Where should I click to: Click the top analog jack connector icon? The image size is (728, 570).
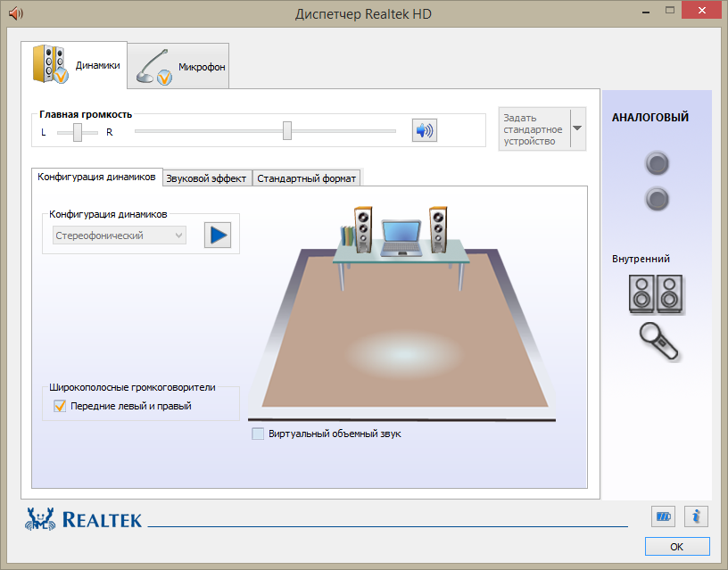point(657,163)
